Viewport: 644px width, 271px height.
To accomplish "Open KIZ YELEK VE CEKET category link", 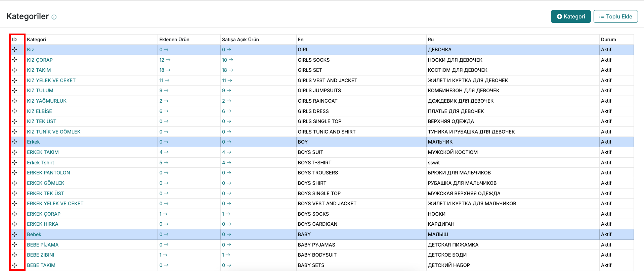I will (x=51, y=80).
